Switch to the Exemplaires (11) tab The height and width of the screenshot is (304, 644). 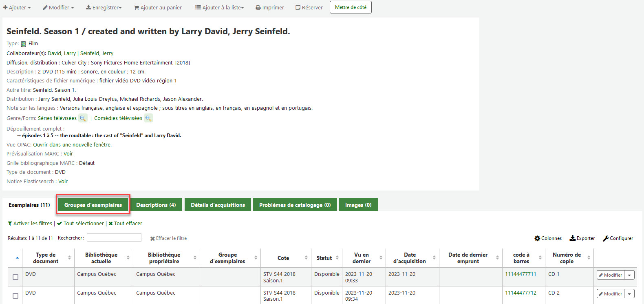tap(29, 205)
